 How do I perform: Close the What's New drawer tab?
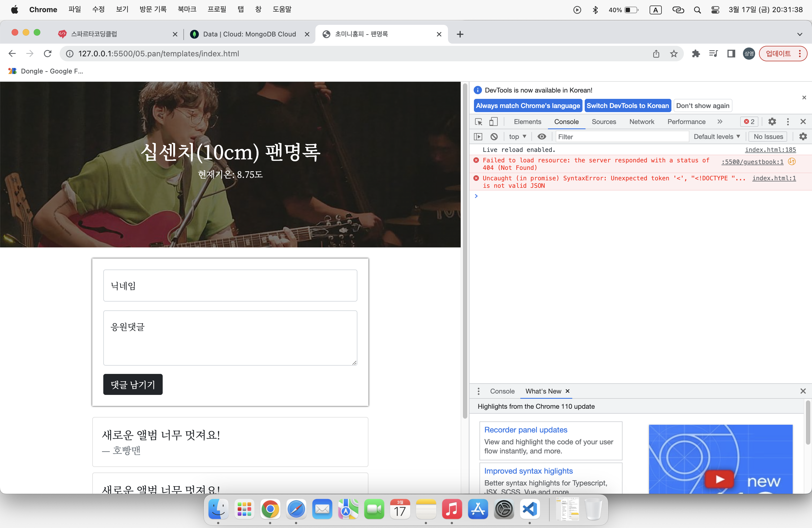(567, 391)
